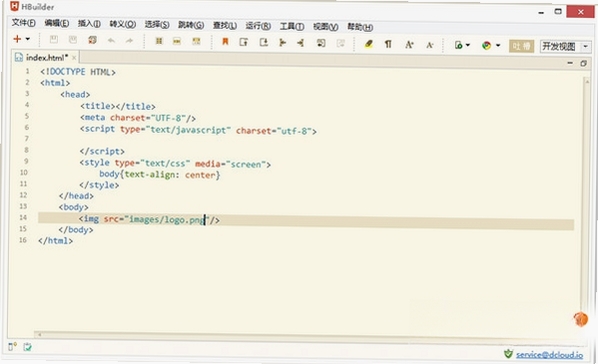Viewport: 598px width, 364px height.
Task: Click the second yellow layout icon
Action: point(177,41)
